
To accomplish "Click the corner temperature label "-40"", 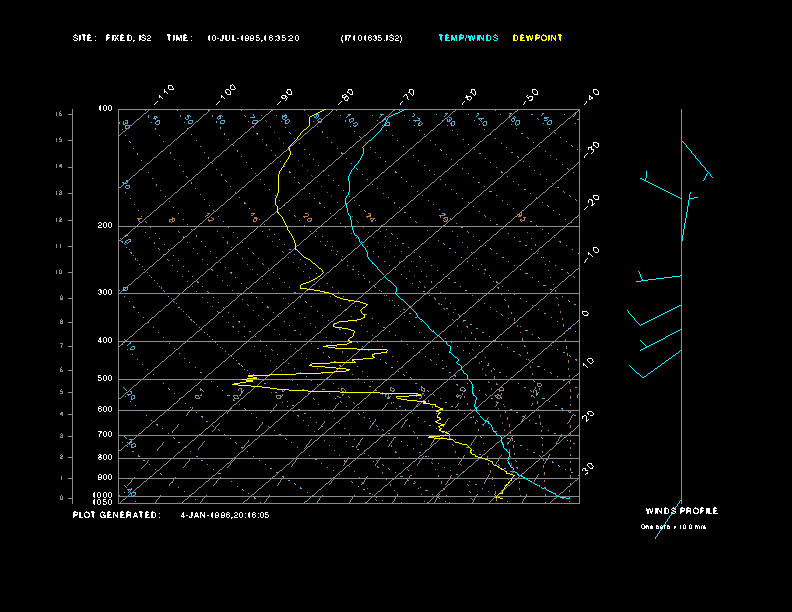I will point(591,96).
